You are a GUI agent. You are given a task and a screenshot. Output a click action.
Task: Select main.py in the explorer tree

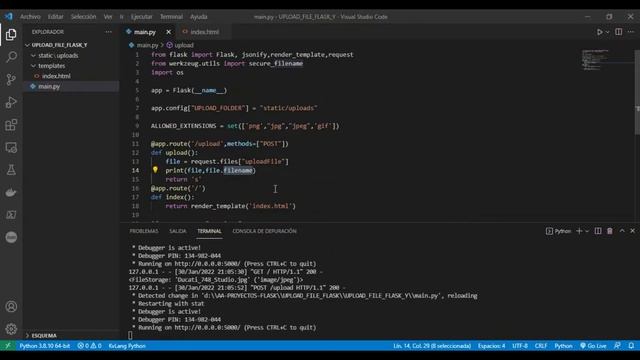click(49, 87)
